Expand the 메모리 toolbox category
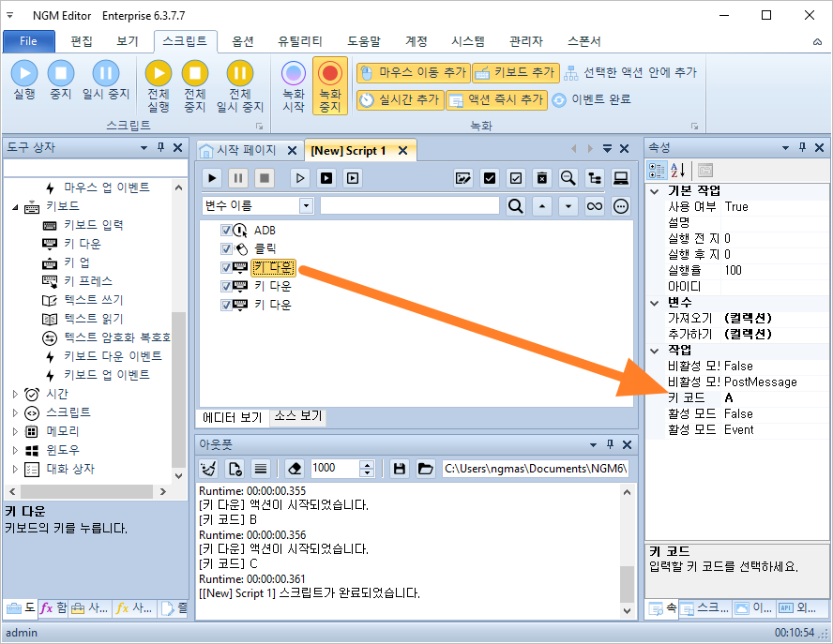The image size is (833, 644). point(15,431)
